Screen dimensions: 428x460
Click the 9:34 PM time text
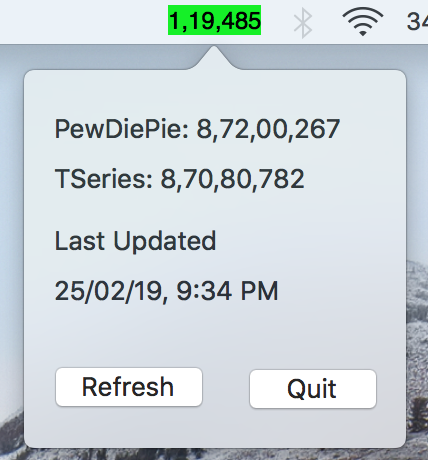tap(227, 291)
